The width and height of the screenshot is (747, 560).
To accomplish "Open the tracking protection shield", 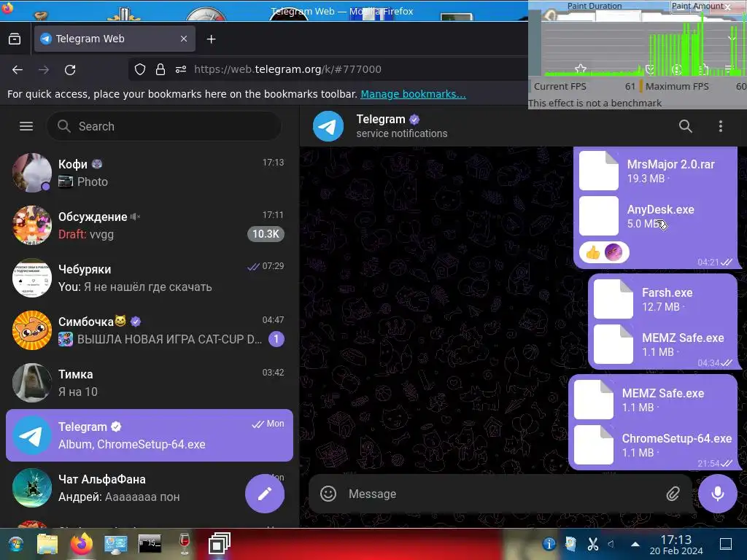I will click(140, 69).
